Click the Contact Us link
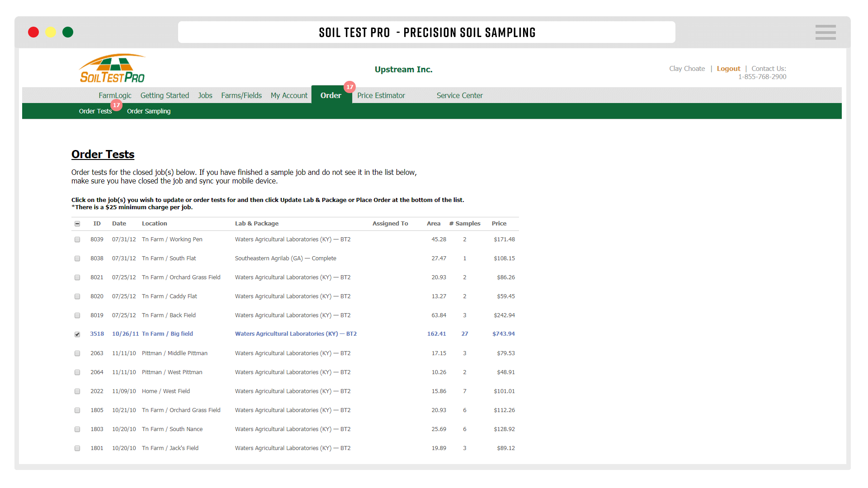This screenshot has height=488, width=868. pyautogui.click(x=769, y=69)
